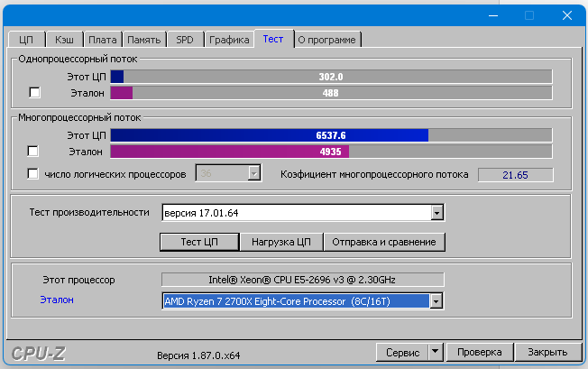Switch to the Графика tab
Viewport: 588px width, 369px height.
[229, 40]
